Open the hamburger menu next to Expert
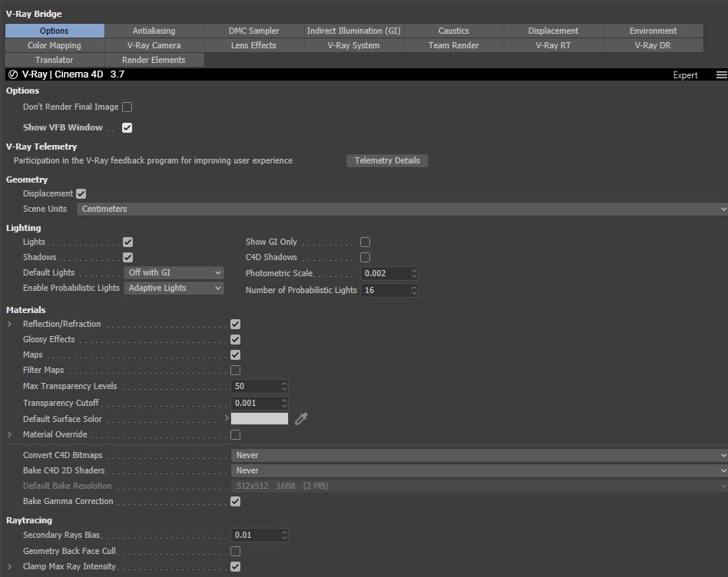The image size is (728, 577). point(722,74)
